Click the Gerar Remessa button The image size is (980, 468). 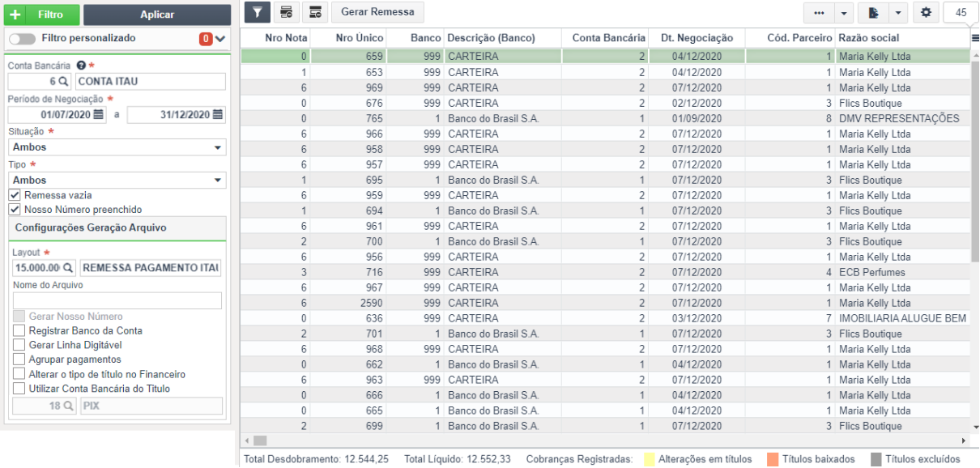click(377, 12)
